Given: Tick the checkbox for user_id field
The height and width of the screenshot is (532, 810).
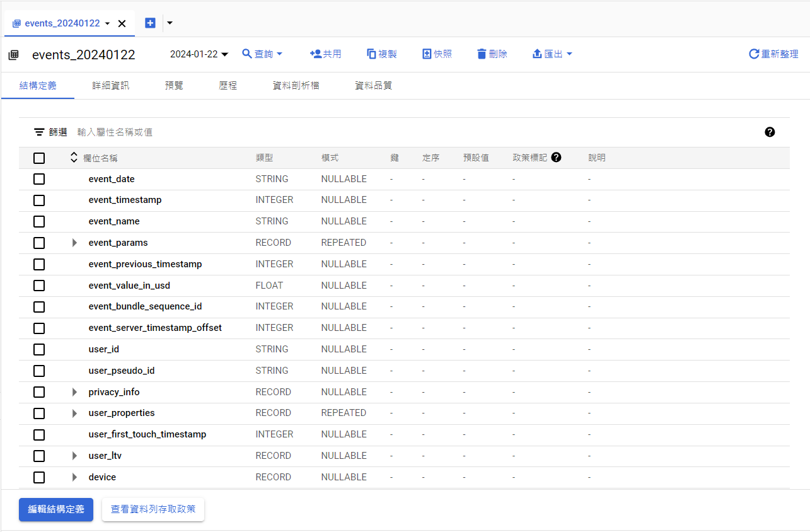Looking at the screenshot, I should click(39, 349).
